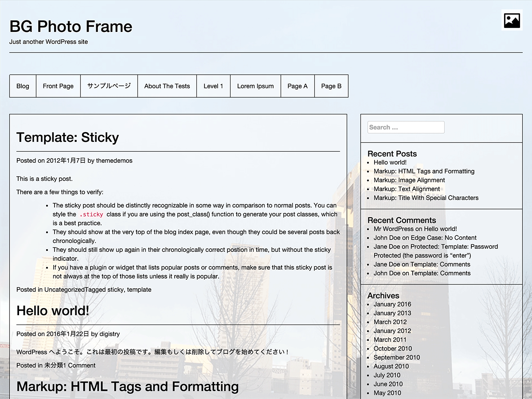Navigate to About The Tests page

(x=167, y=86)
